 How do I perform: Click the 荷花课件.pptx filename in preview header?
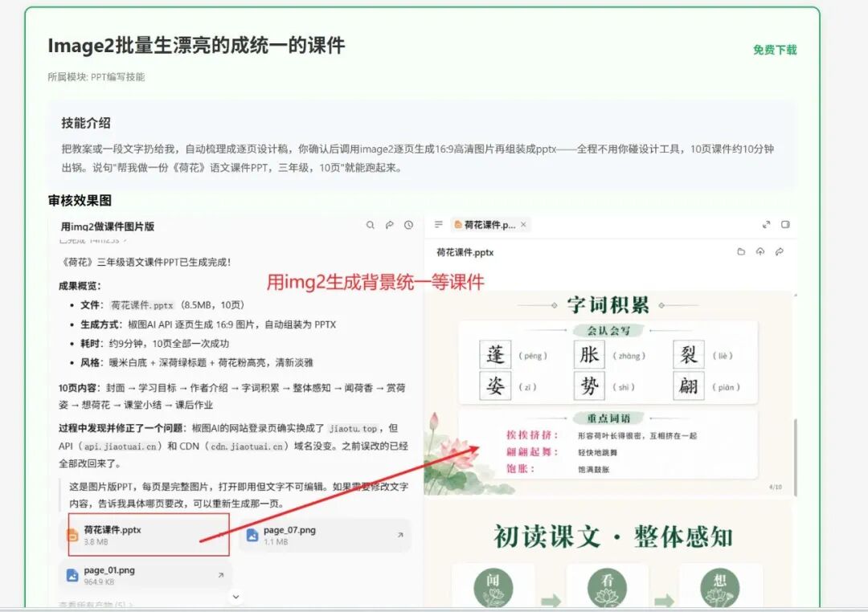click(465, 252)
